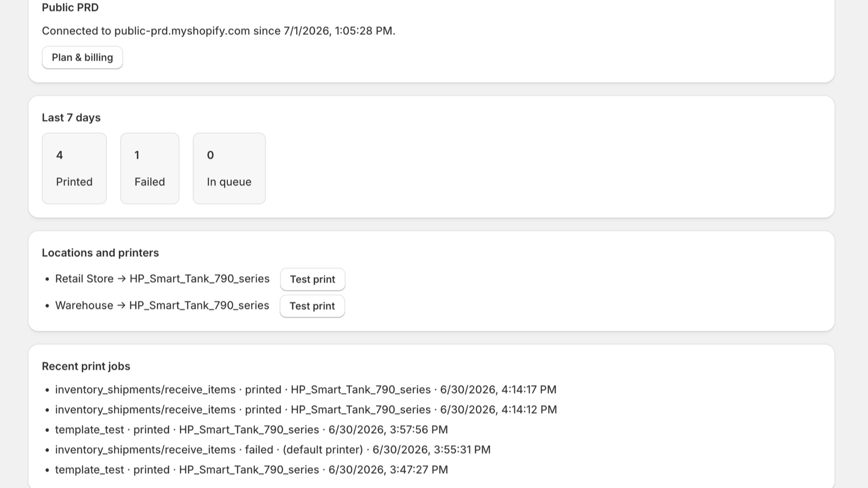The image size is (868, 488).
Task: Click the Recent print jobs heading
Action: pyautogui.click(x=86, y=366)
